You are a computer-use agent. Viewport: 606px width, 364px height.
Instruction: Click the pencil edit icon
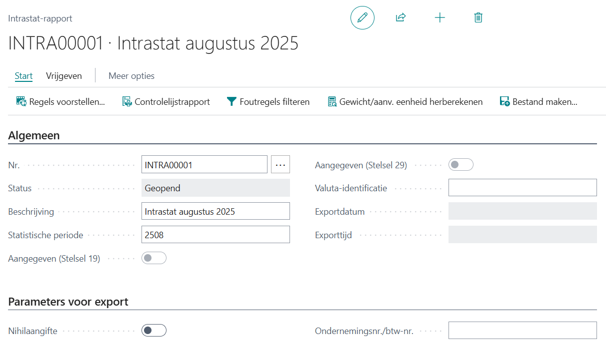(362, 18)
